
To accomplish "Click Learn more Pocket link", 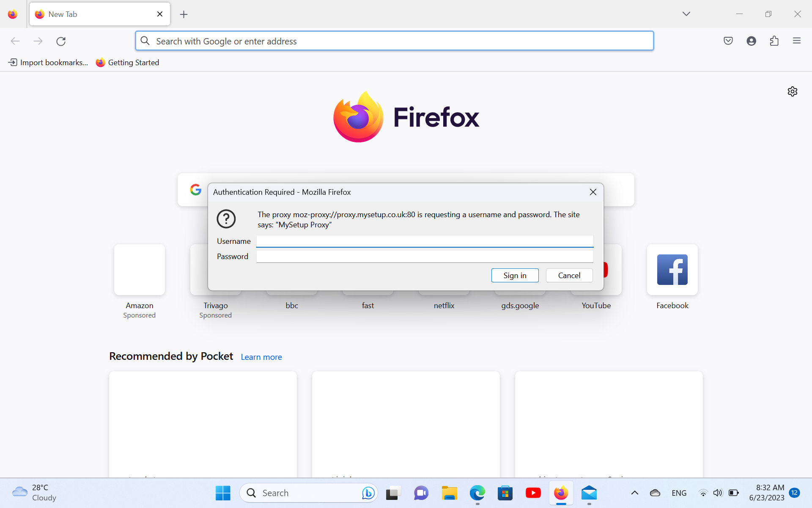I will point(261,357).
